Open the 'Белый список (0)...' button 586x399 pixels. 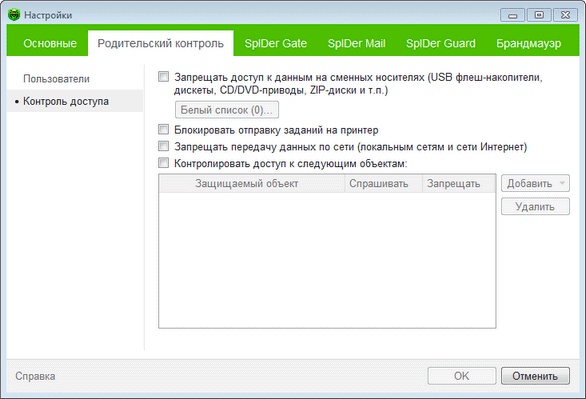(227, 110)
